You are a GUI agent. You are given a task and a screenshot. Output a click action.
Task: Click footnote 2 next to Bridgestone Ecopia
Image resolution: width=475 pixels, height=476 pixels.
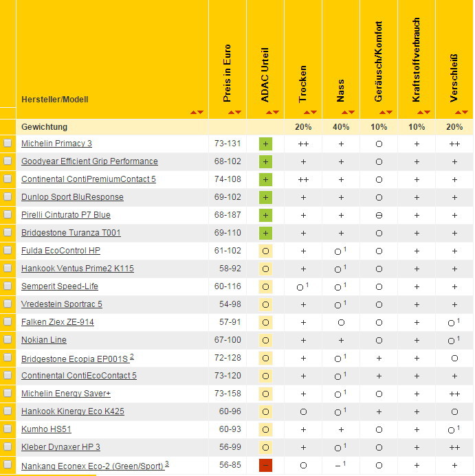point(132,356)
